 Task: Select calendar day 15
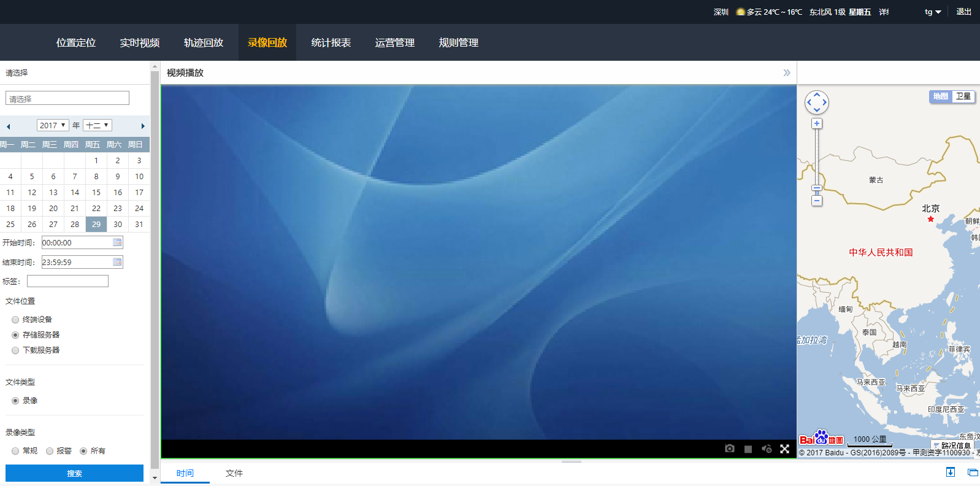click(96, 192)
